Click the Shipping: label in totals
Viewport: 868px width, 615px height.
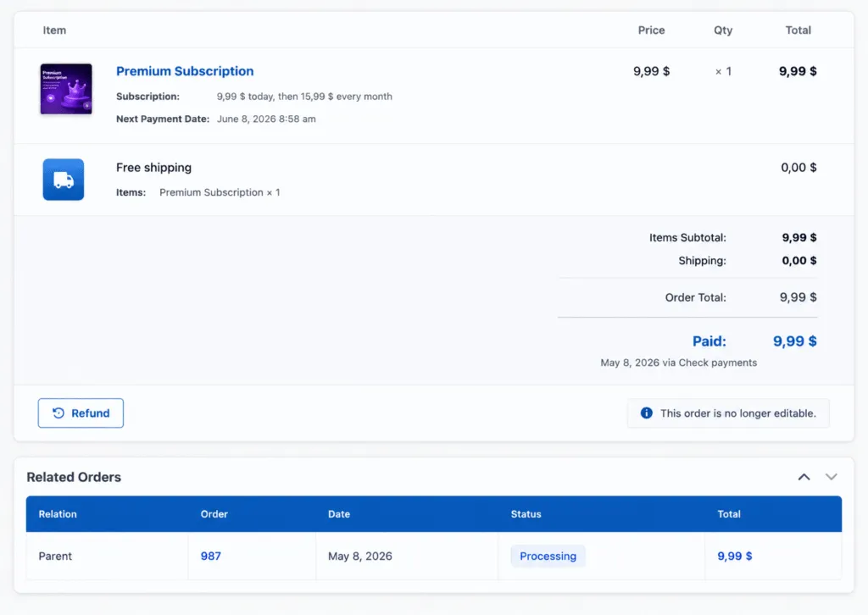702,261
